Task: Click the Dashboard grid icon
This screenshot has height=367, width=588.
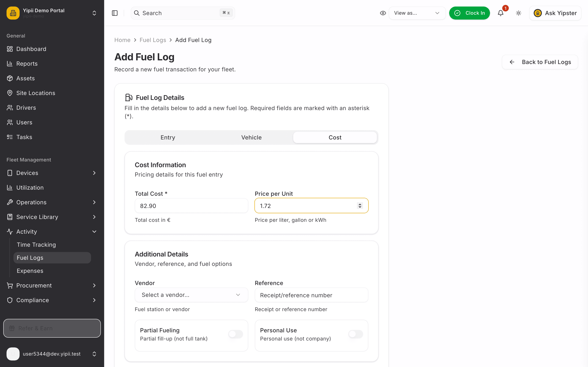Action: click(x=10, y=49)
